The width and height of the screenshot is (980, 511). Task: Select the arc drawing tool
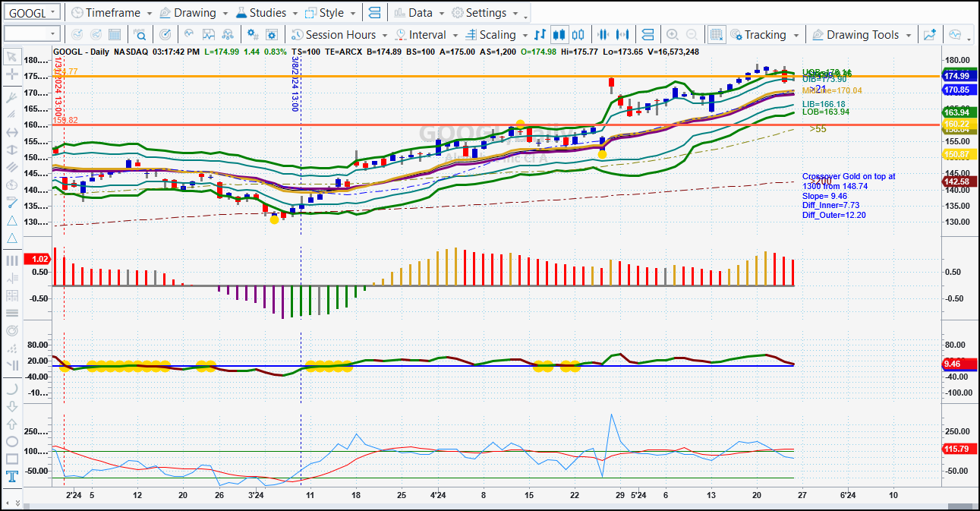pos(11,388)
